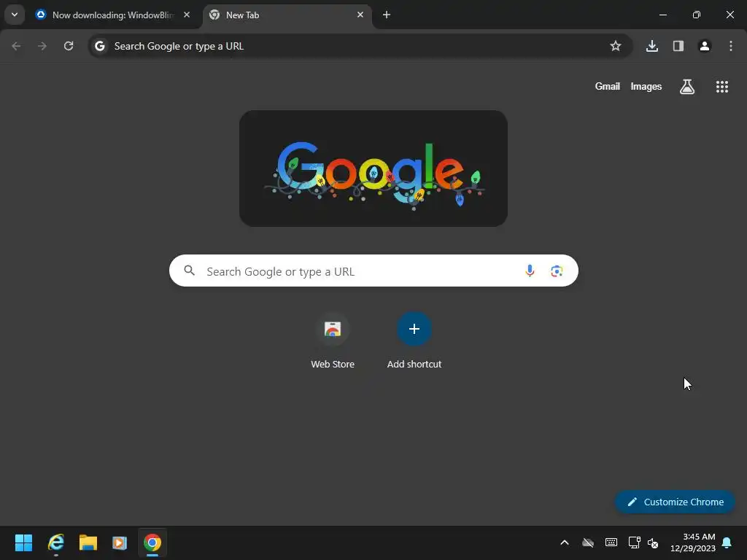Launch Internet Explorer from taskbar
The width and height of the screenshot is (747, 560).
point(55,542)
